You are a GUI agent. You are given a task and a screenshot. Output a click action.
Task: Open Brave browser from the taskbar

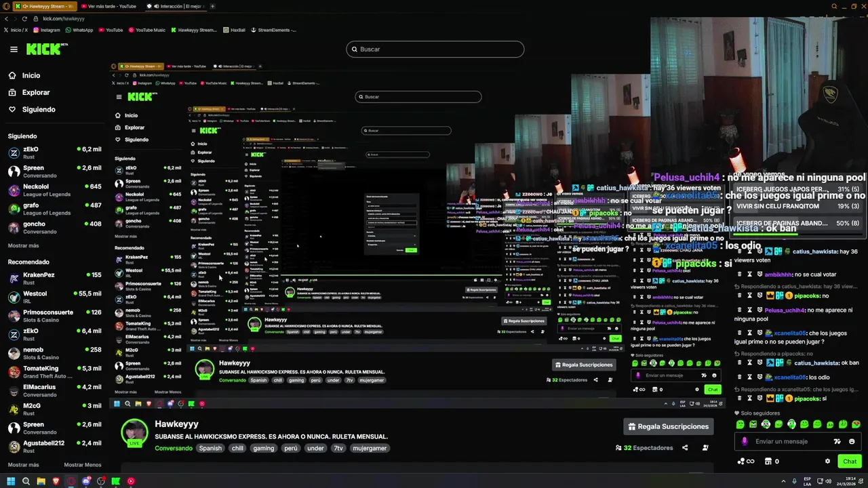coord(56,481)
